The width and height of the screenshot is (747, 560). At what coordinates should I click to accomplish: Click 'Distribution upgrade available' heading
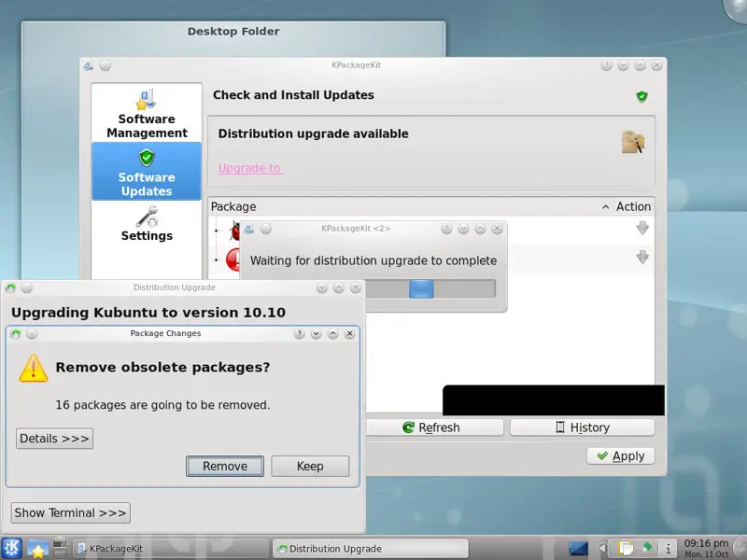[x=313, y=133]
